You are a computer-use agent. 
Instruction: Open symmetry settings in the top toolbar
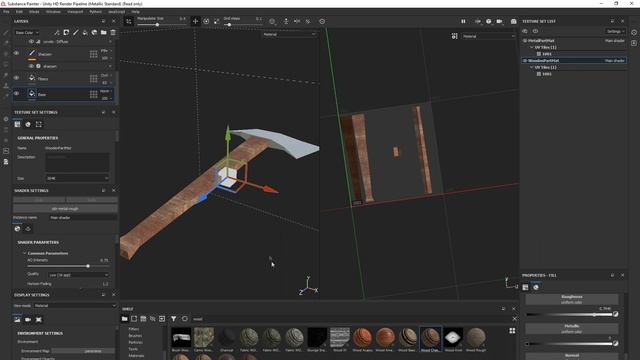coord(297,21)
